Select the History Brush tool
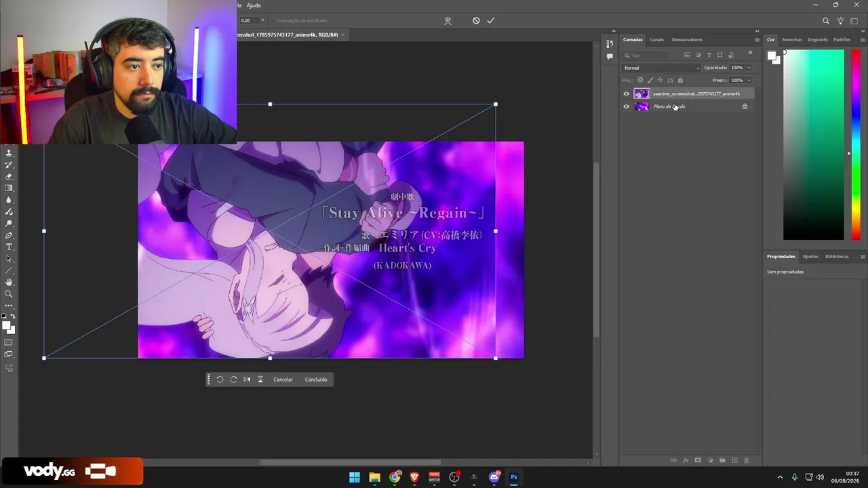This screenshot has width=868, height=488. (9, 165)
